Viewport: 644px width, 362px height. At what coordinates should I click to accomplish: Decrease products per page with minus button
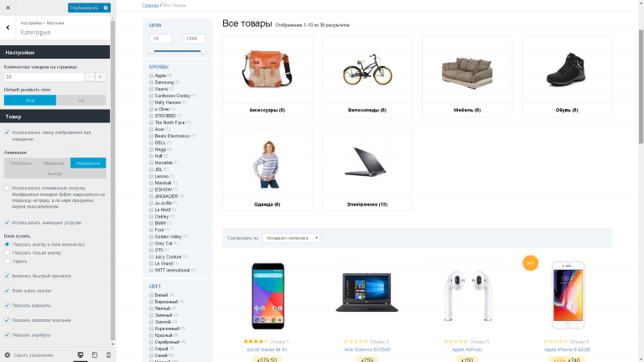pos(90,77)
